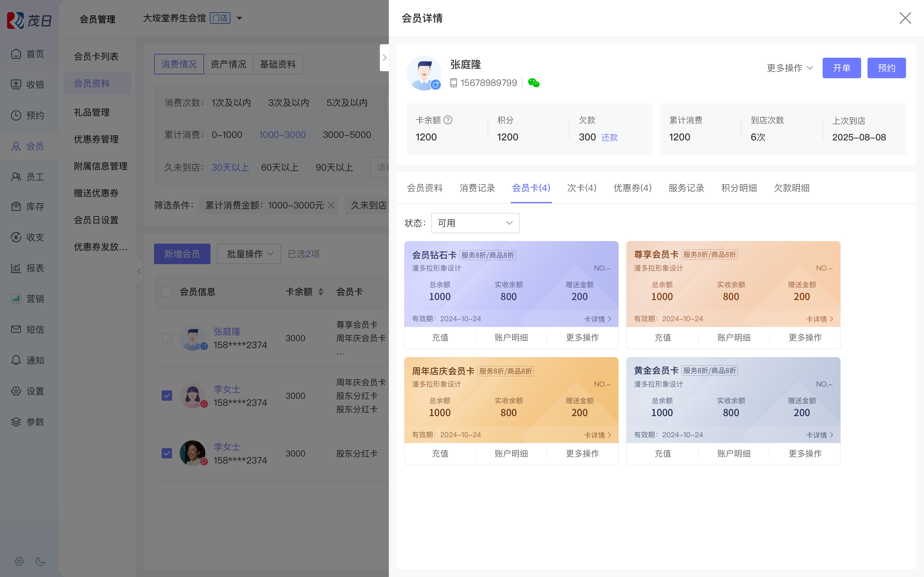The image size is (924, 577).
Task: Open the 欠款明细 tab
Action: coord(792,188)
